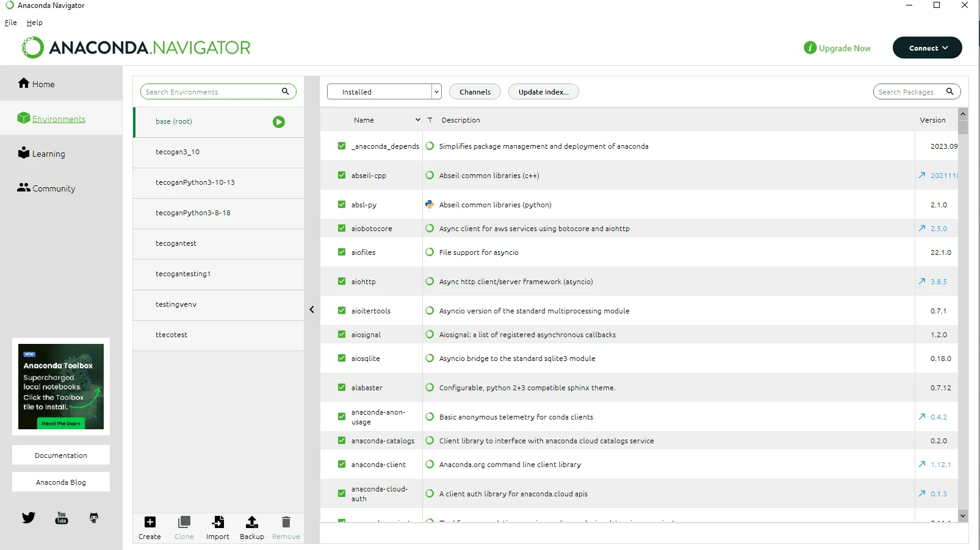Toggle the _anaconda_depends package checkbox
Viewport: 980px width, 550px height.
342,146
